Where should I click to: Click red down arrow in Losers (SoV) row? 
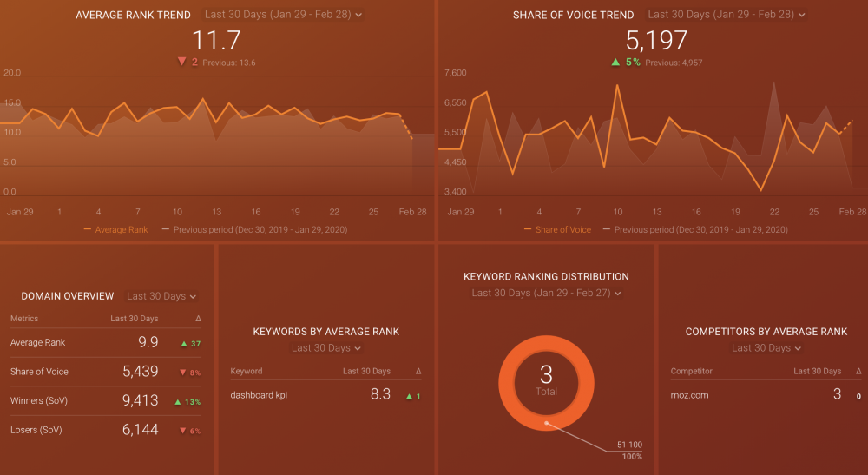point(183,431)
